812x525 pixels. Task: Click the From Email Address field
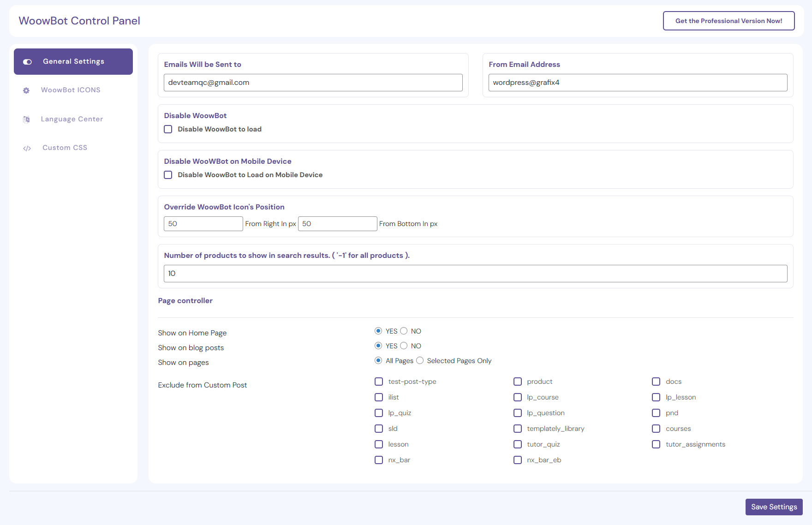click(638, 83)
